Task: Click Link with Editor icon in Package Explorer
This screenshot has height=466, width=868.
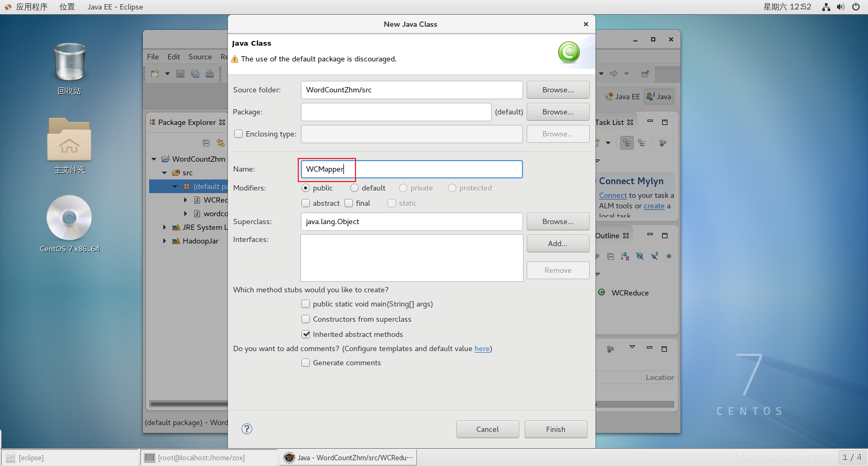Action: [x=221, y=143]
